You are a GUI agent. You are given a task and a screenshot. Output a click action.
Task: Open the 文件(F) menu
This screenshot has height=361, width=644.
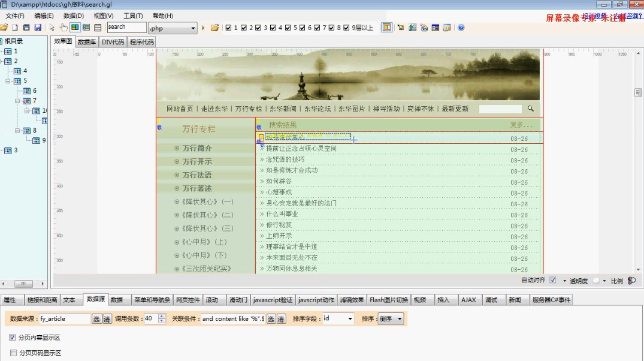15,16
